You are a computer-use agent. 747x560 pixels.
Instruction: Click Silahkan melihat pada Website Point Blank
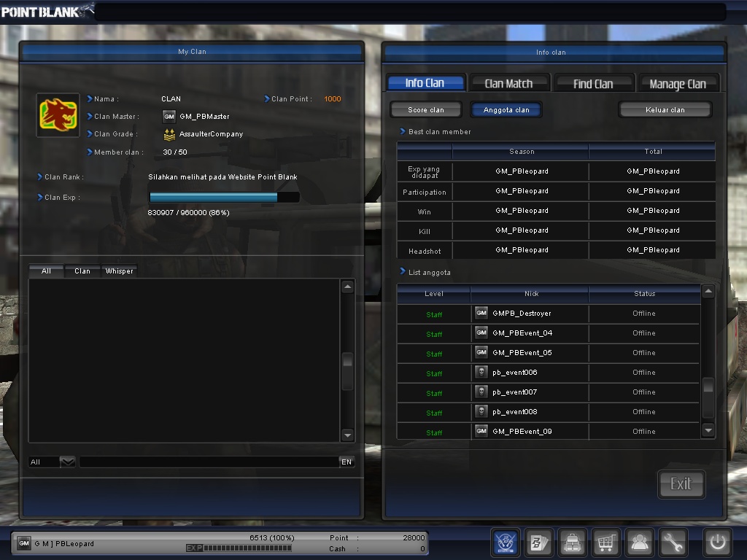[x=222, y=177]
